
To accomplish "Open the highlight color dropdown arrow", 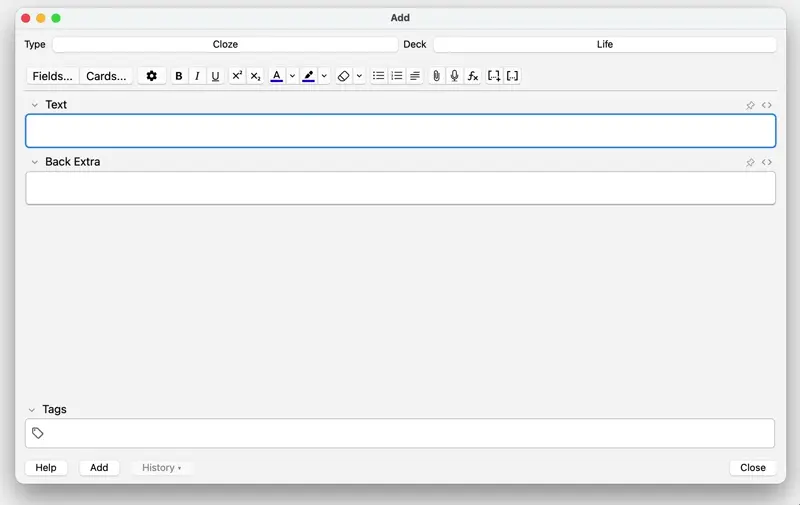I will (x=324, y=76).
